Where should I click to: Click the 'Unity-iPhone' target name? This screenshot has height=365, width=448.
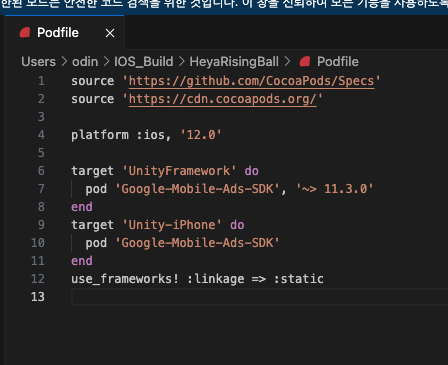[172, 225]
